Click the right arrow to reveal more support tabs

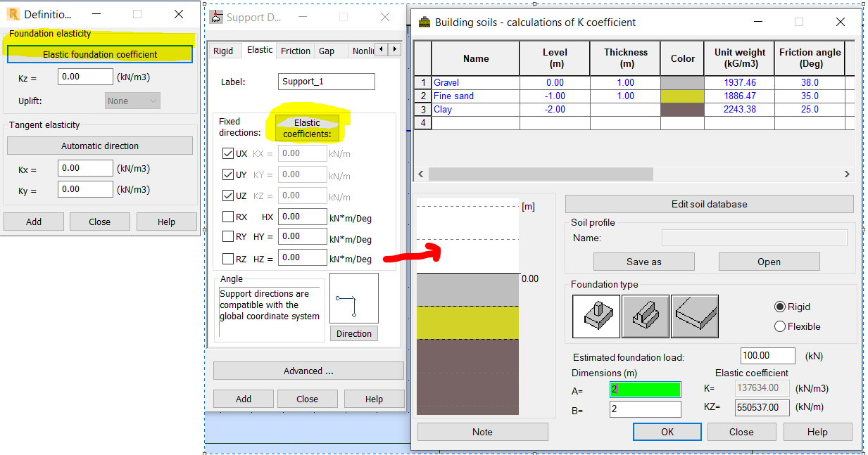pyautogui.click(x=394, y=50)
